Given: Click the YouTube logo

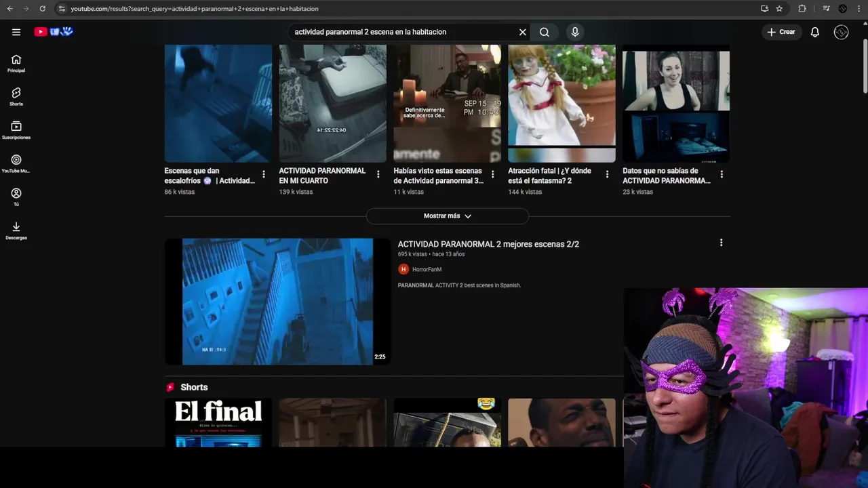Looking at the screenshot, I should (53, 32).
